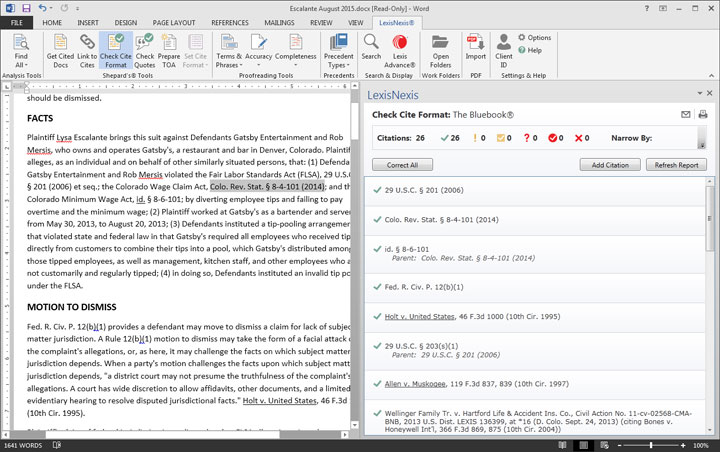Click the 100% zoom level

click(700, 445)
